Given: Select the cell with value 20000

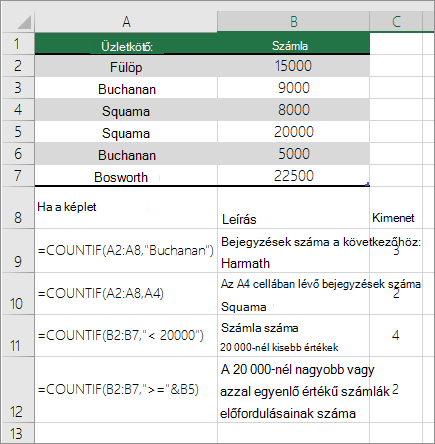Looking at the screenshot, I should click(x=293, y=132).
